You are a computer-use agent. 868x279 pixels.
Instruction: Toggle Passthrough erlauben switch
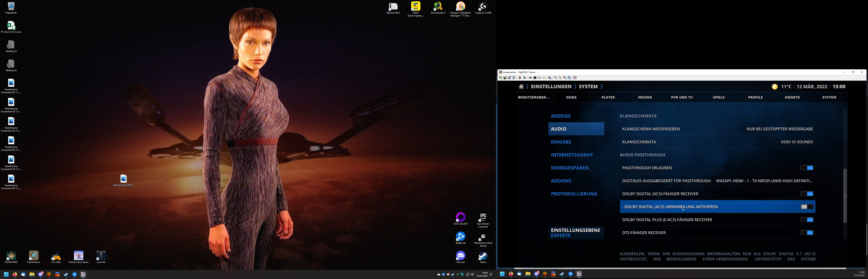coord(807,168)
